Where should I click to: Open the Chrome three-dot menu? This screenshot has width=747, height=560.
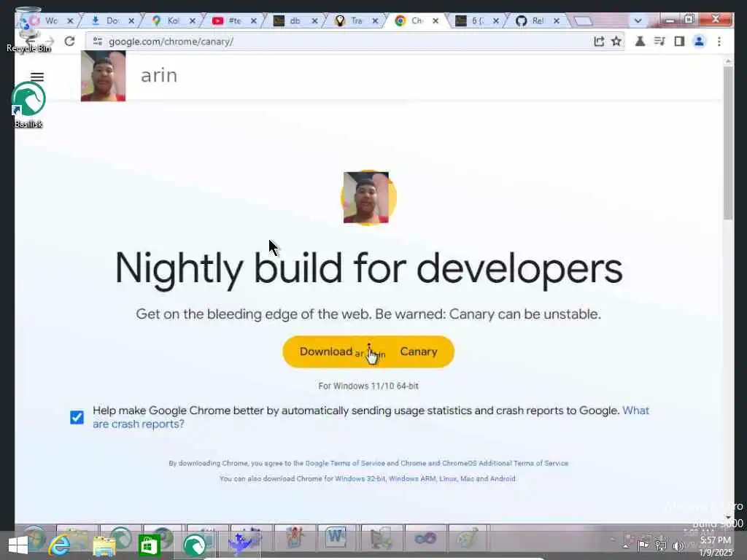pos(719,42)
